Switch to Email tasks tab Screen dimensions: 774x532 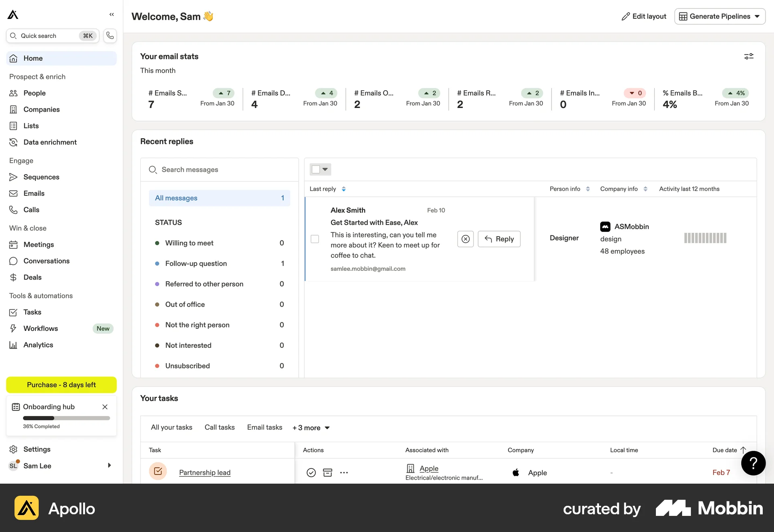point(264,427)
